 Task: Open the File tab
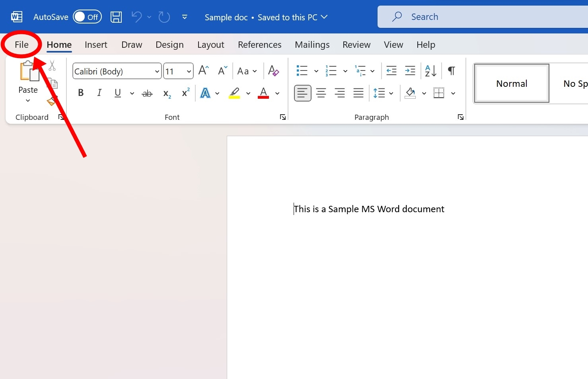point(21,45)
